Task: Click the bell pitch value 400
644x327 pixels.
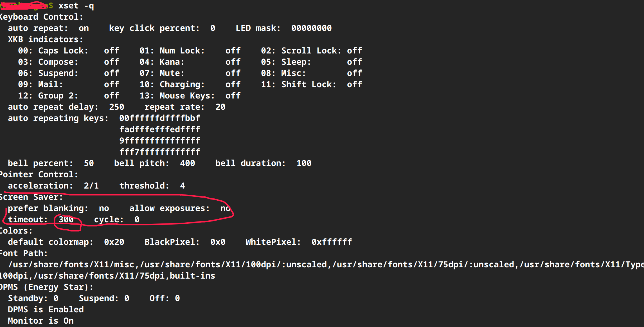Action: pos(187,163)
